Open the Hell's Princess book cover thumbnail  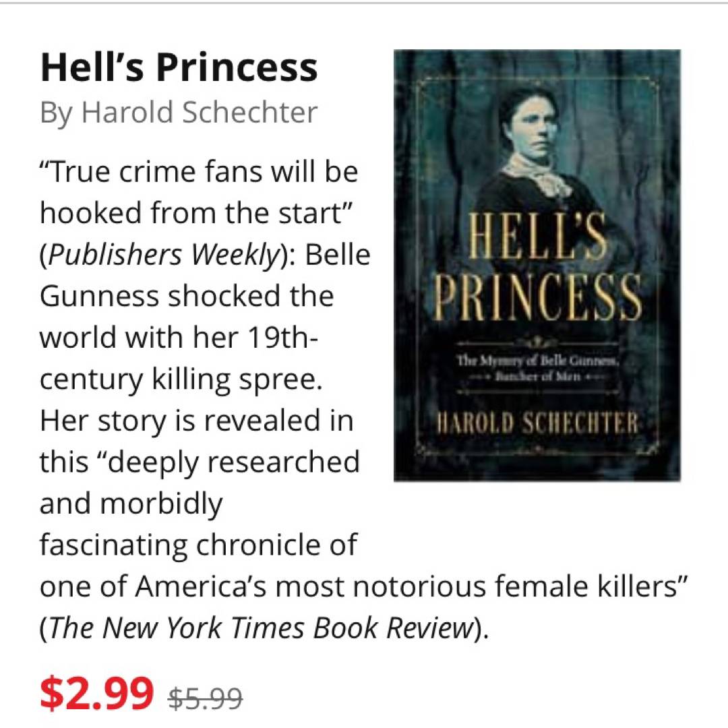tap(537, 266)
